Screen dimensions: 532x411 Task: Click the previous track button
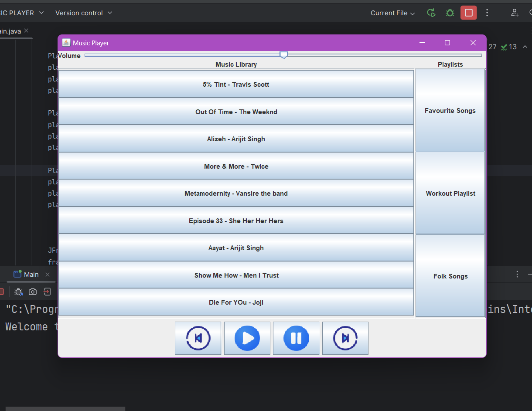[x=198, y=338]
